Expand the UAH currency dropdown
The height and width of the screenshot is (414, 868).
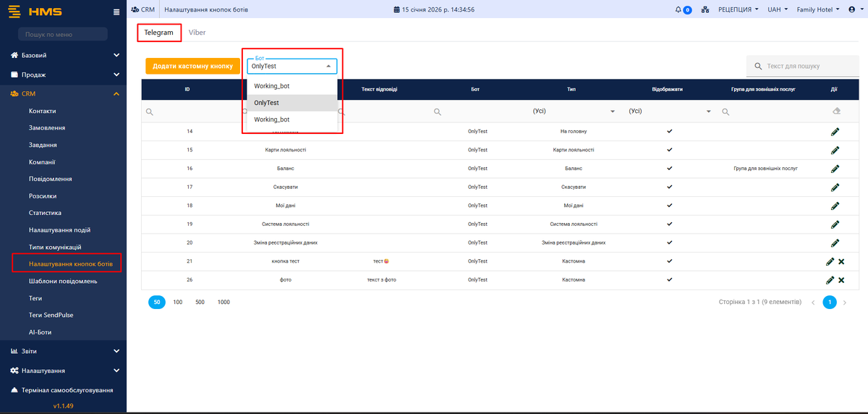pos(778,10)
